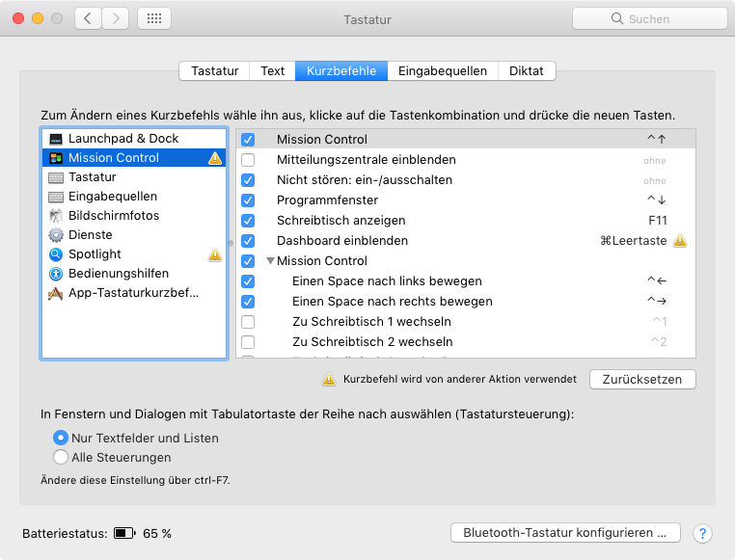Click the ⌘Leertaste shortcut value
Image resolution: width=735 pixels, height=560 pixels.
[x=634, y=241]
